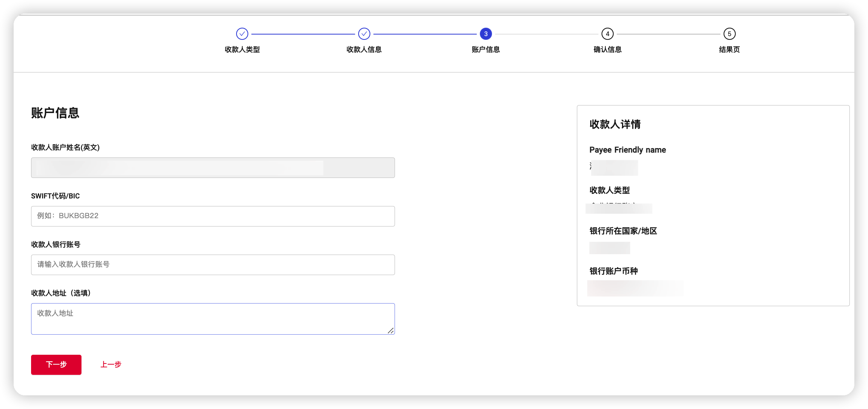The height and width of the screenshot is (409, 868).
Task: Focus the SWIFT代码/BIC input field
Action: click(213, 216)
